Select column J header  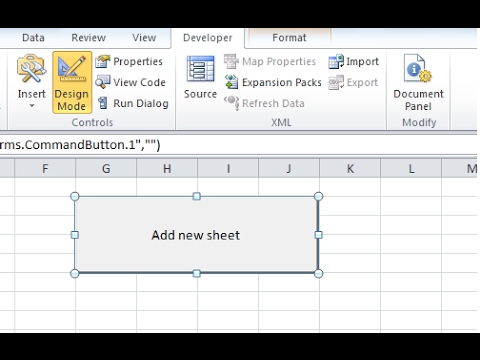(289, 168)
